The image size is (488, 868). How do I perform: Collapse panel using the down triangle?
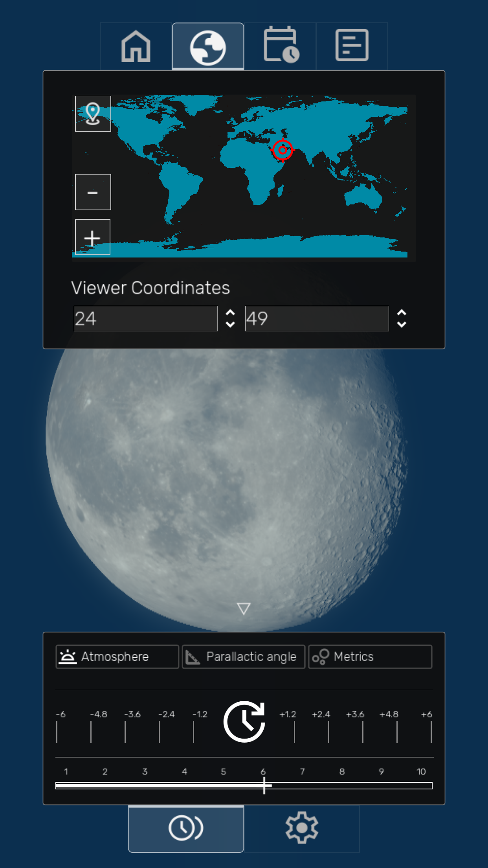click(x=244, y=609)
